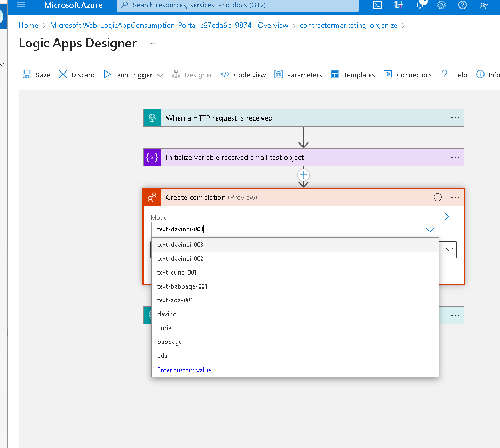Open the dropdown chevron behind the model list

(449, 250)
